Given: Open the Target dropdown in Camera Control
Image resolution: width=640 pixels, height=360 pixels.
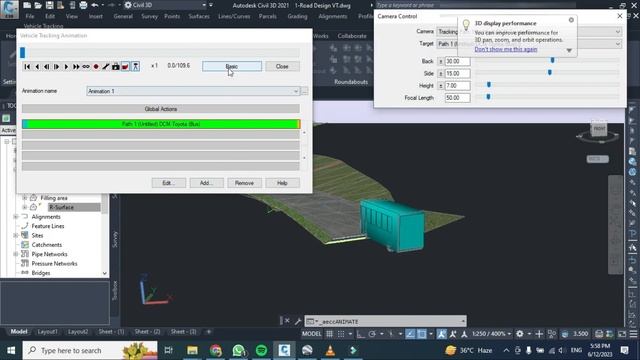Looking at the screenshot, I should click(618, 44).
